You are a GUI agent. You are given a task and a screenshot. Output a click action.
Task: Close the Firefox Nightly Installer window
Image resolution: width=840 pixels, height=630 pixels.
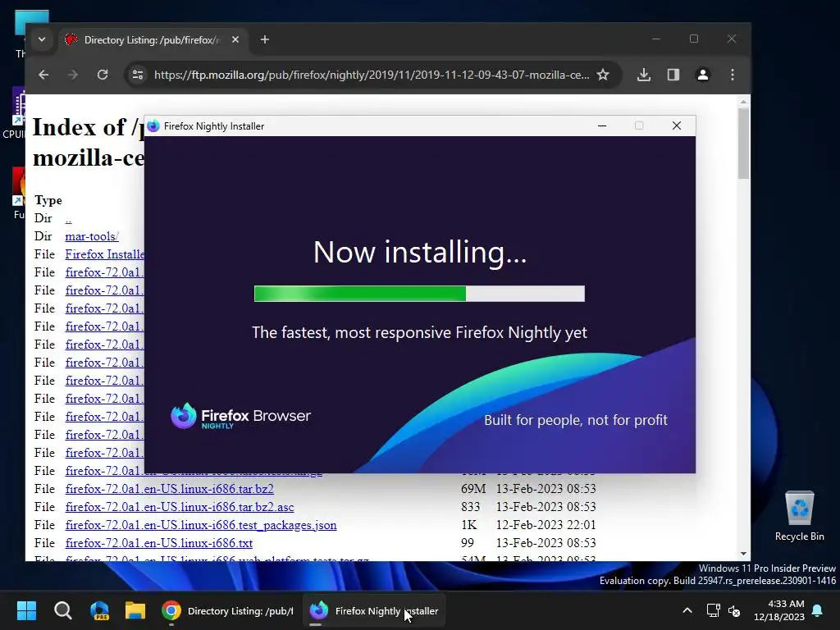point(677,126)
